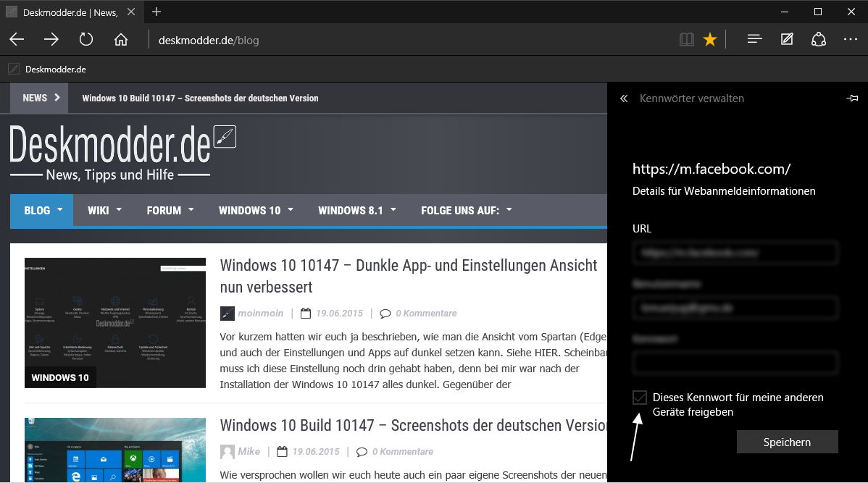Click the favorites star icon

coord(710,40)
